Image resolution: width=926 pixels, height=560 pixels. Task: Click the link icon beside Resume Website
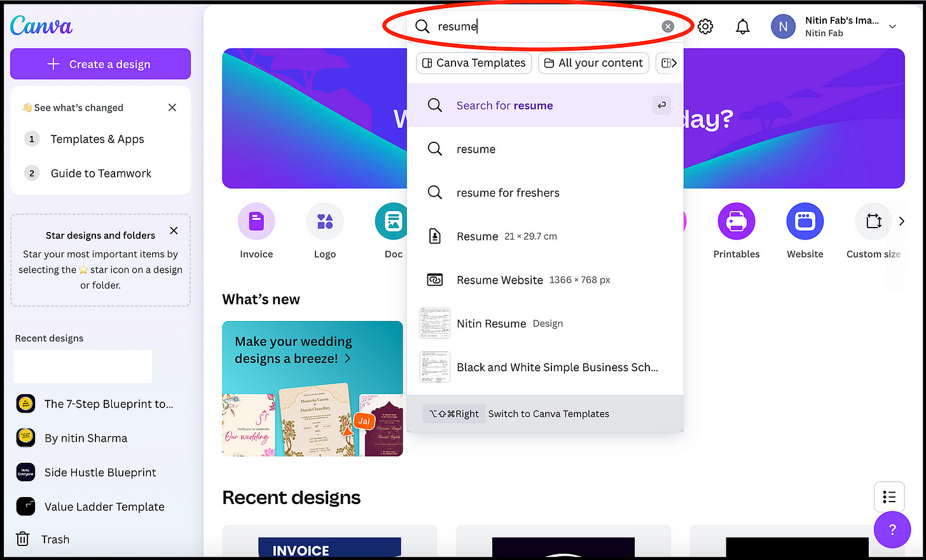click(x=435, y=280)
